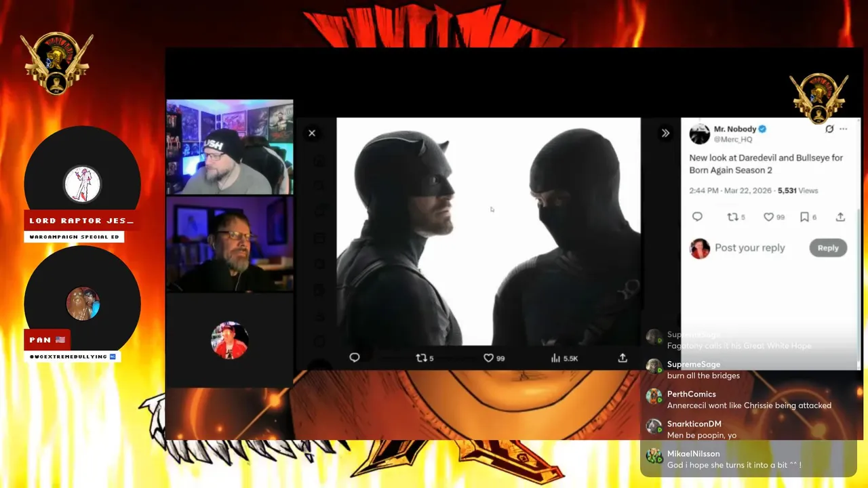Click your account avatar beside reply field
Viewport: 868px width, 488px height.
pos(700,249)
